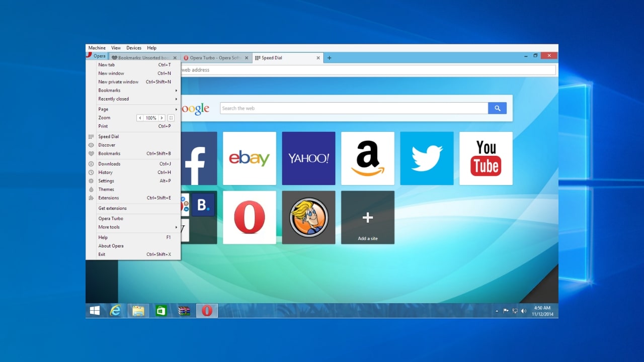Open the Opera speed dial tile
644x362 pixels.
pyautogui.click(x=250, y=217)
